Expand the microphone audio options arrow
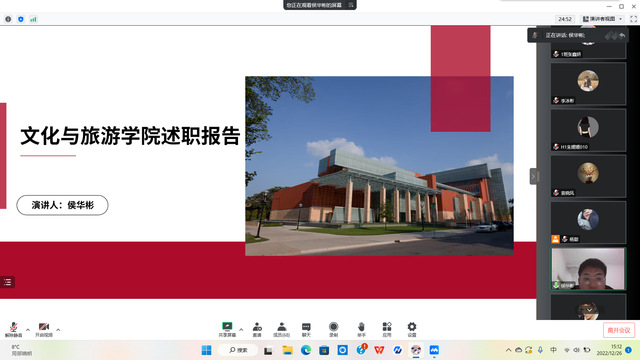Viewport: 640px width, 360px height. coord(28,329)
